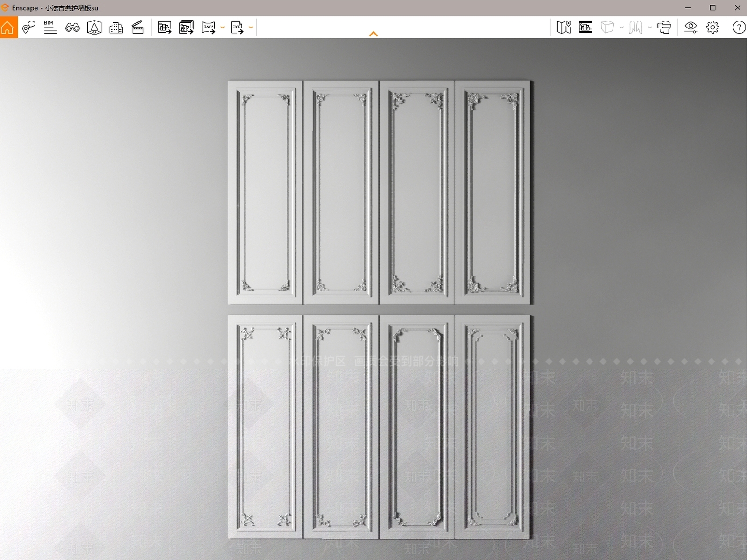The height and width of the screenshot is (560, 747).
Task: Open general settings gear icon
Action: coord(712,28)
